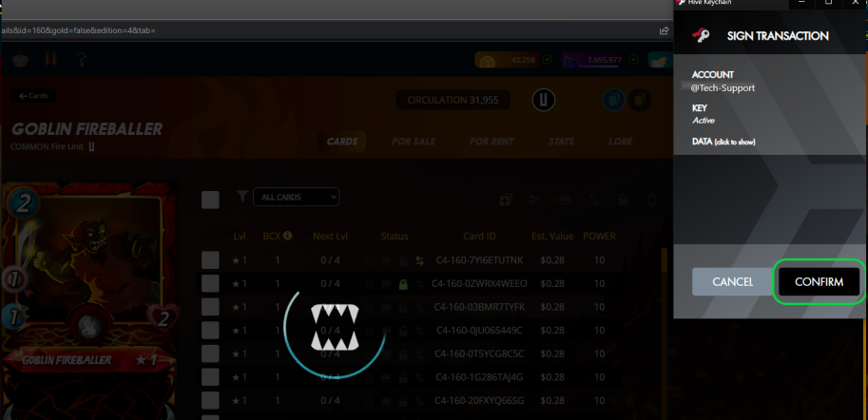Screen dimensions: 868x420
Task: Click the regular foil cards icon
Action: pyautogui.click(x=614, y=101)
